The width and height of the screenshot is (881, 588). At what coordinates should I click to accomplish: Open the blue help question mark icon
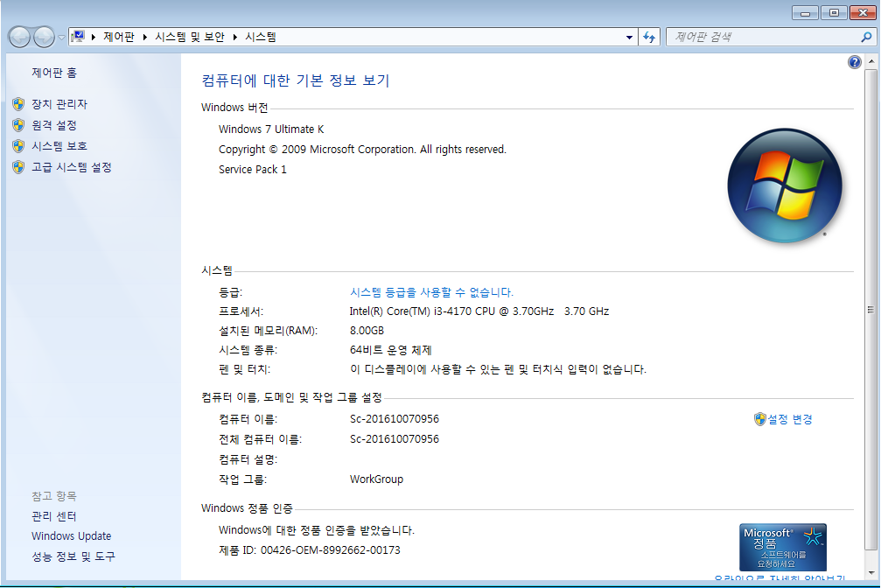coord(855,62)
